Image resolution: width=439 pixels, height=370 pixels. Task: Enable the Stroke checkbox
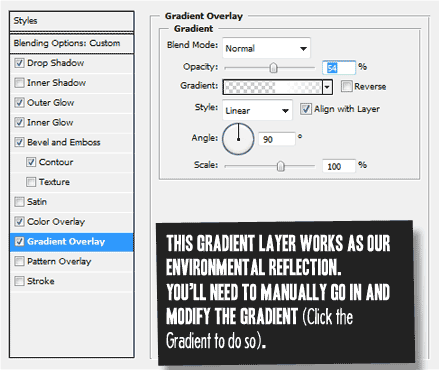click(19, 281)
